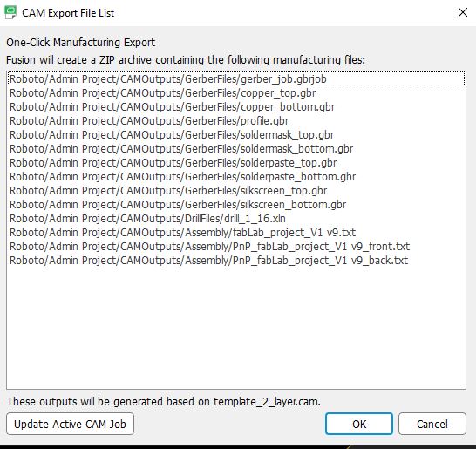The width and height of the screenshot is (476, 449).
Task: Click Update Active CAM Job
Action: pos(70,424)
